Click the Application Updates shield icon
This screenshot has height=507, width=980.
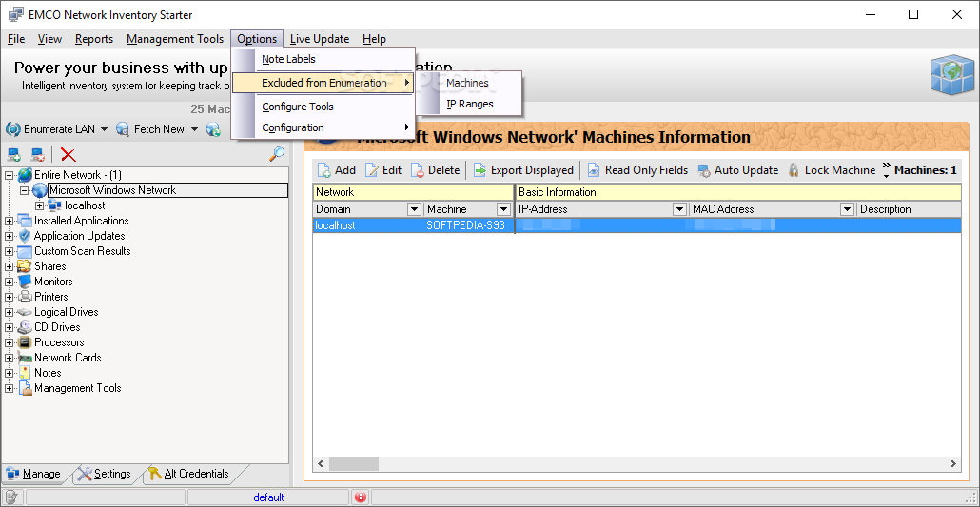click(x=25, y=236)
